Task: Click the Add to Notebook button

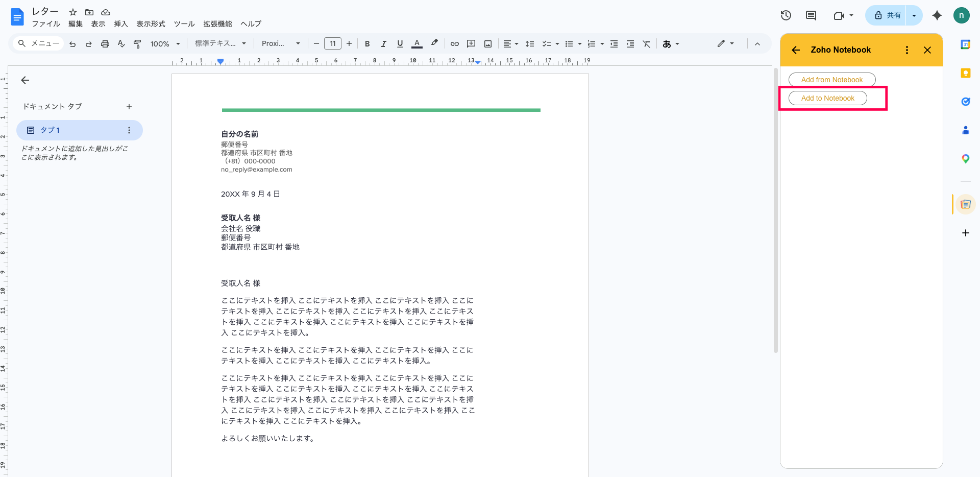Action: pos(827,98)
